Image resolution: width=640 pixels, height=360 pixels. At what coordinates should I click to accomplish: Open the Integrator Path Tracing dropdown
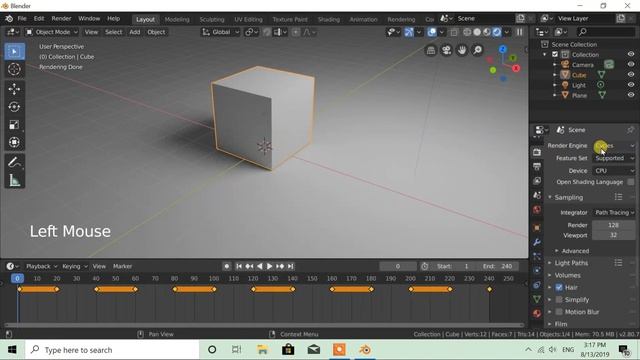coord(613,212)
